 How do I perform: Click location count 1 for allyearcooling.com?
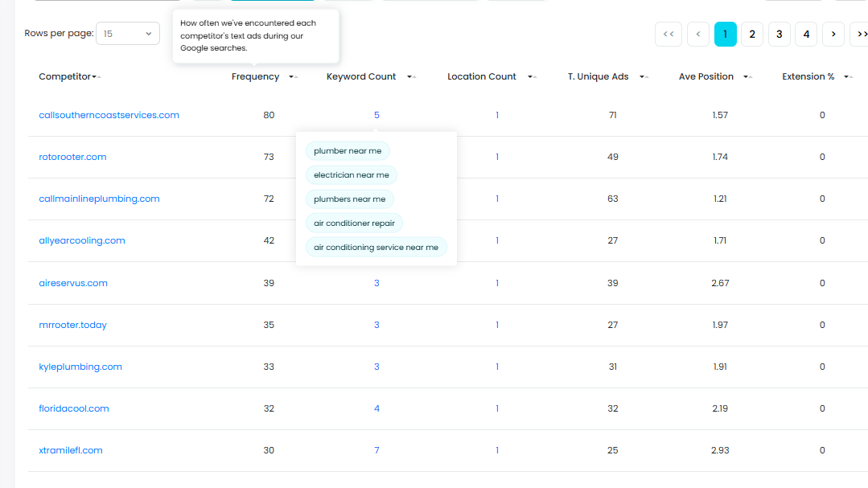(497, 240)
